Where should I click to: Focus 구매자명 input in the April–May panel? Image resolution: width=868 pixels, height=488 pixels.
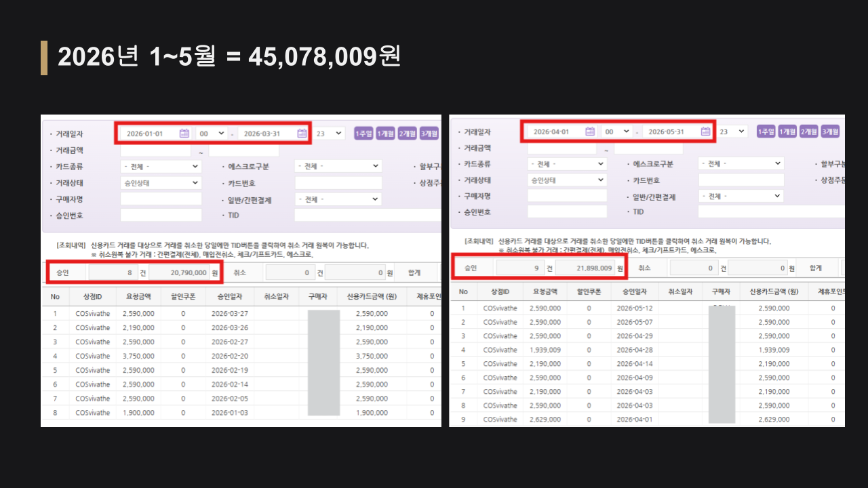pyautogui.click(x=567, y=196)
